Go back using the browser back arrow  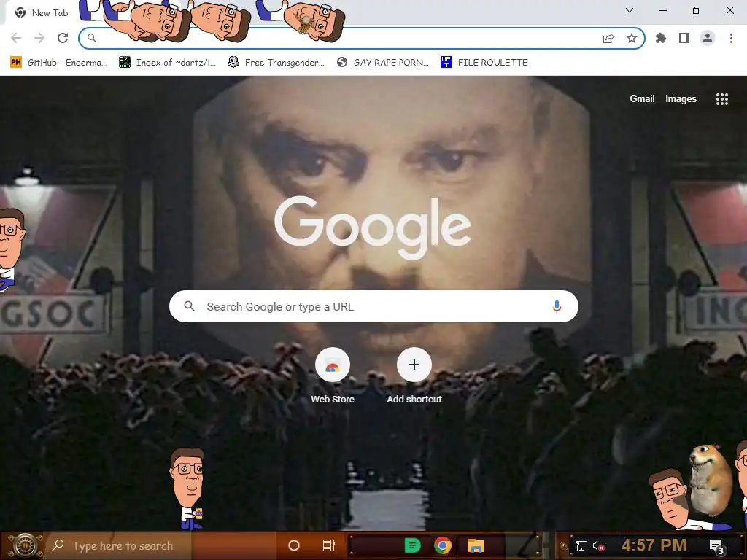(x=16, y=38)
